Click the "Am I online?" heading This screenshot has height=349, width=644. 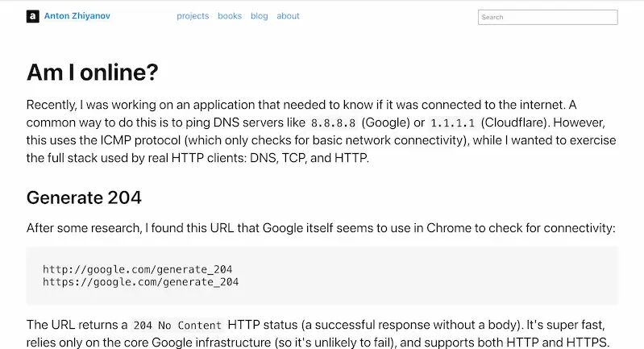tap(93, 73)
